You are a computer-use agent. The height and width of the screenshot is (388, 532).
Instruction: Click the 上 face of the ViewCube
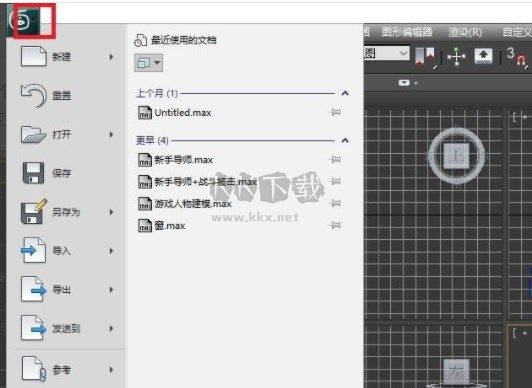pyautogui.click(x=456, y=155)
